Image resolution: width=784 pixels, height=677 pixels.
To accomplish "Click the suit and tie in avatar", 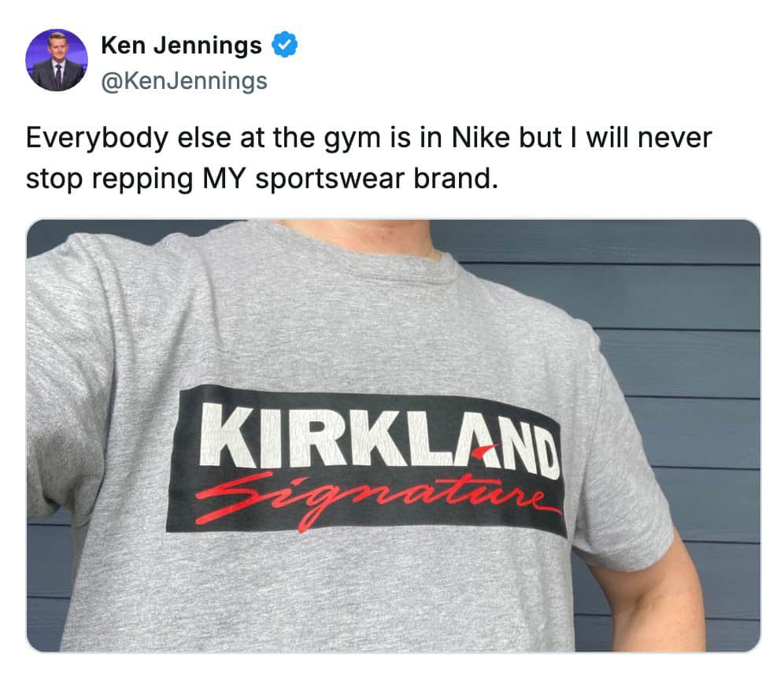I will click(57, 76).
